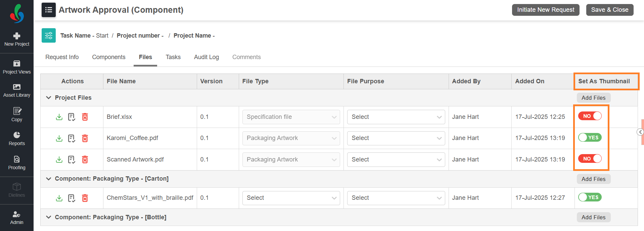Viewport: 644px width, 231px height.
Task: Collapse the Bottle component group
Action: 49,217
